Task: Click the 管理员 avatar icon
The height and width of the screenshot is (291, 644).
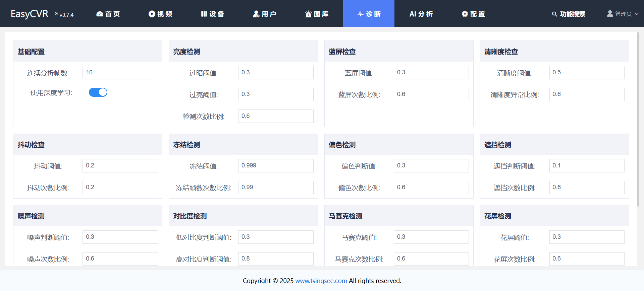Action: pyautogui.click(x=610, y=14)
